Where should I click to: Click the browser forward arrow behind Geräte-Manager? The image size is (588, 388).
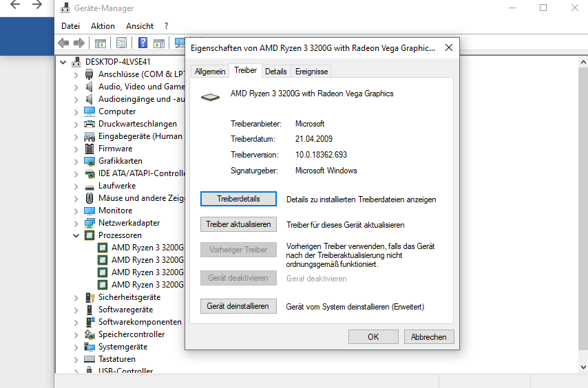(37, 5)
